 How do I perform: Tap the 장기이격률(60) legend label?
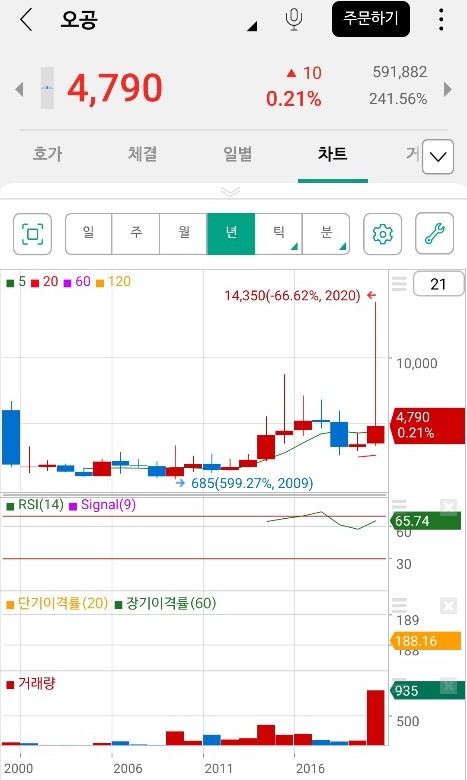166,604
